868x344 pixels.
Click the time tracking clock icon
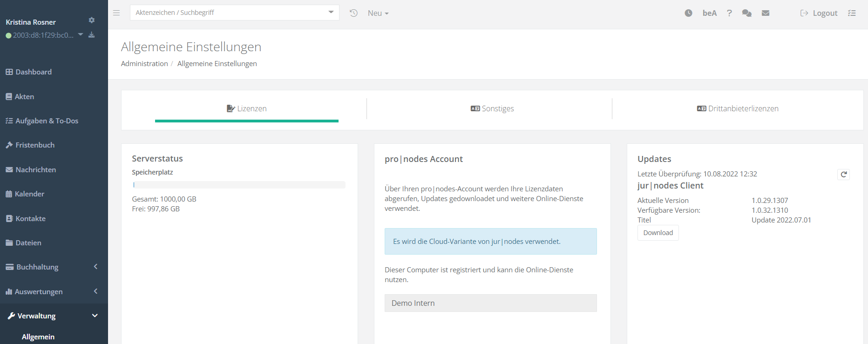pos(688,13)
